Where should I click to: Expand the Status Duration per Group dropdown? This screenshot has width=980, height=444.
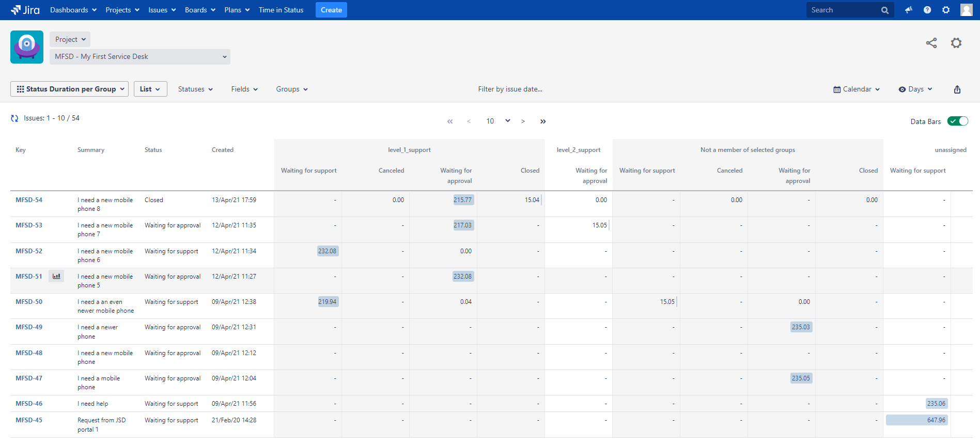click(x=70, y=89)
